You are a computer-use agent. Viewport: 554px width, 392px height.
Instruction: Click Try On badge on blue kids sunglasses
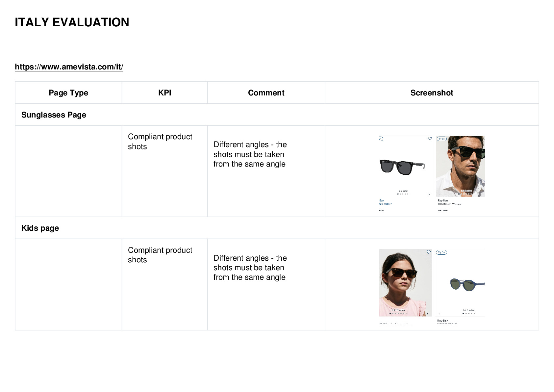441,252
